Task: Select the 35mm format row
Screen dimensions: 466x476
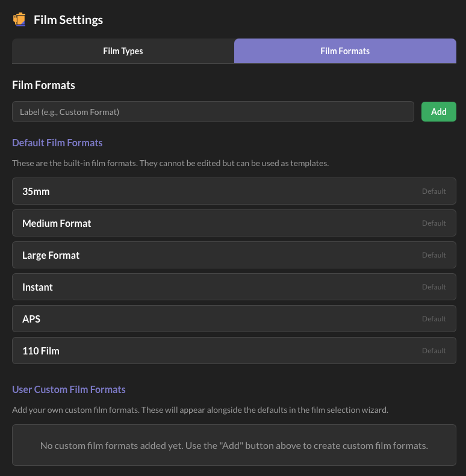Action: [181, 191]
